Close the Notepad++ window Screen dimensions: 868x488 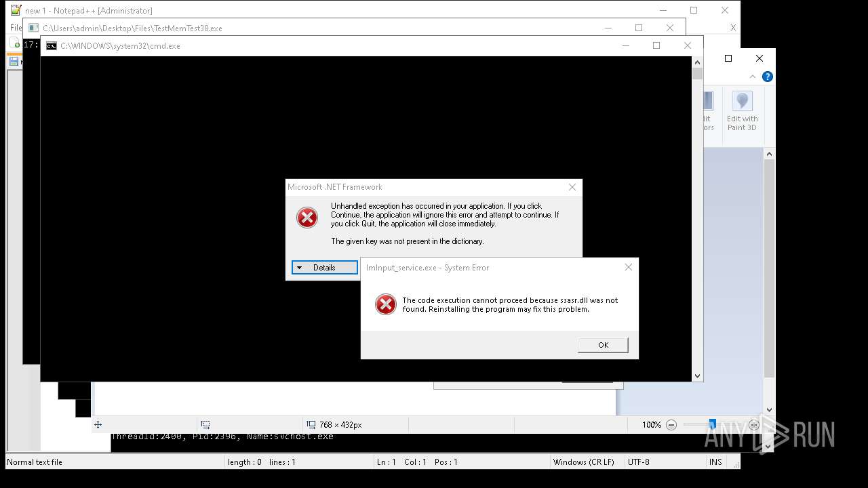coord(725,10)
